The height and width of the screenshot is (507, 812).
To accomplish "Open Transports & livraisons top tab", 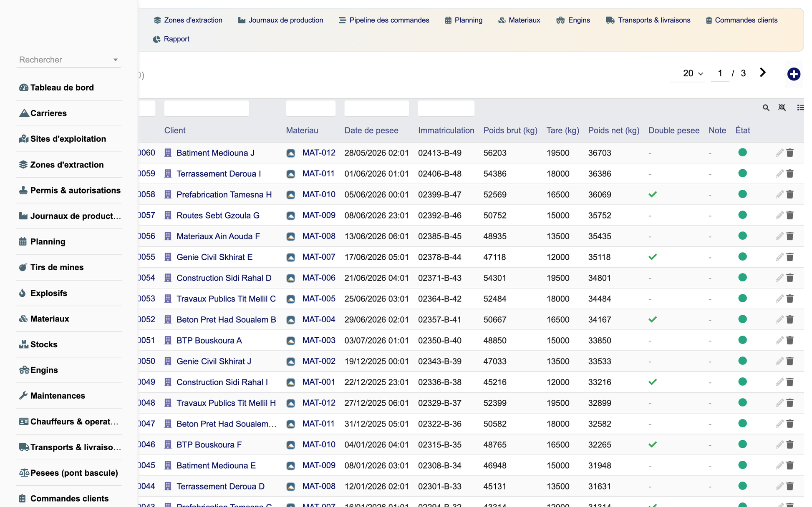I will pyautogui.click(x=648, y=20).
